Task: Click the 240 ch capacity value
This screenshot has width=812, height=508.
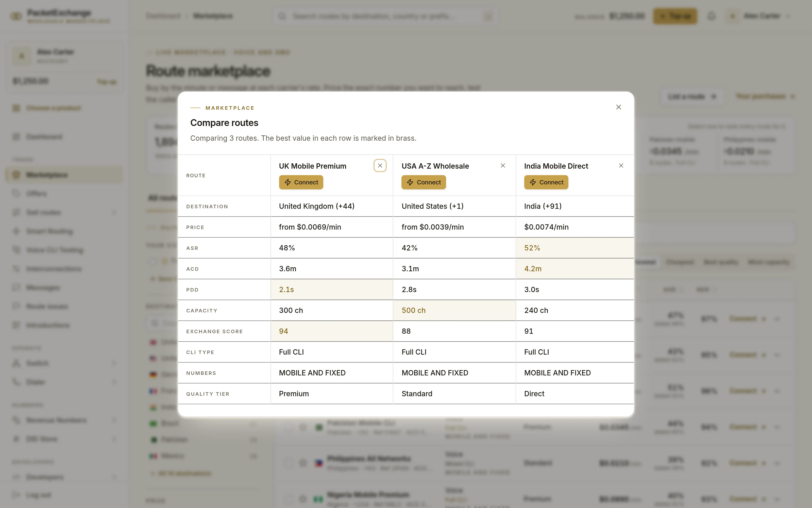Action: click(x=536, y=310)
